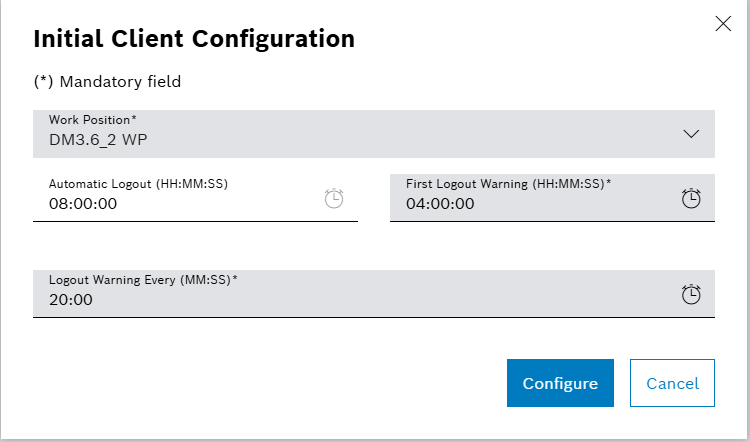750x442 pixels.
Task: Click the Initial Client Configuration title
Action: pos(194,39)
